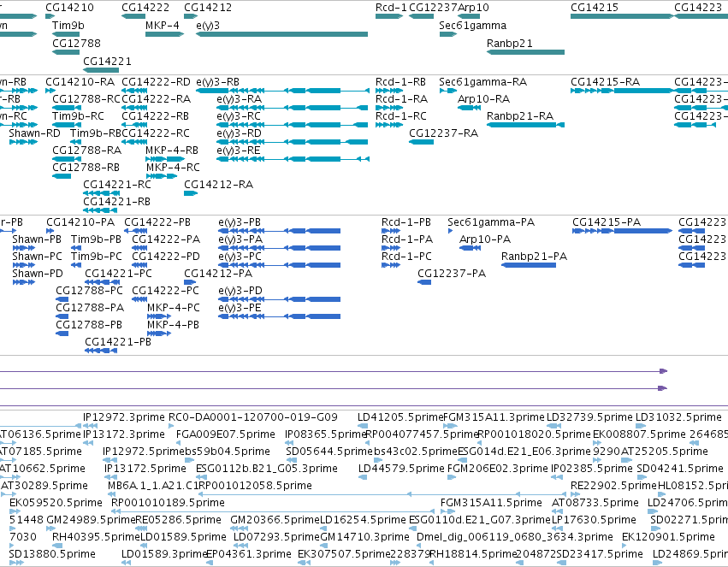This screenshot has height=567, width=728.
Task: Click EST label AT08733.5prime
Action: click(595, 503)
